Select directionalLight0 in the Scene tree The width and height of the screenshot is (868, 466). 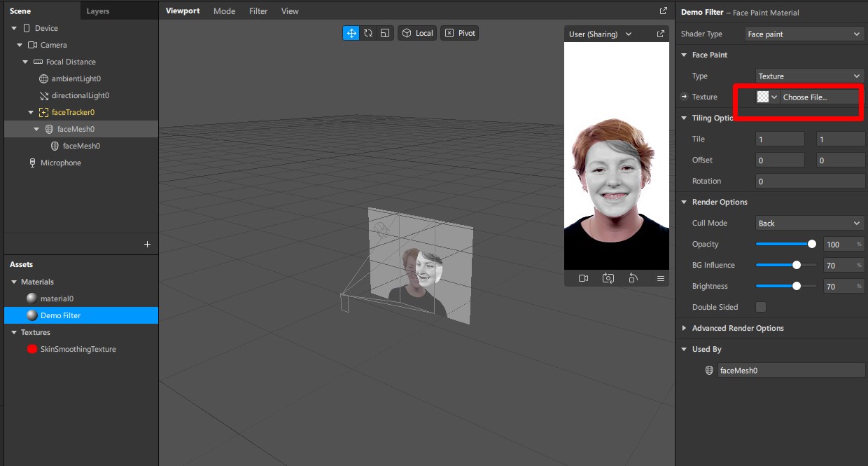[x=81, y=95]
